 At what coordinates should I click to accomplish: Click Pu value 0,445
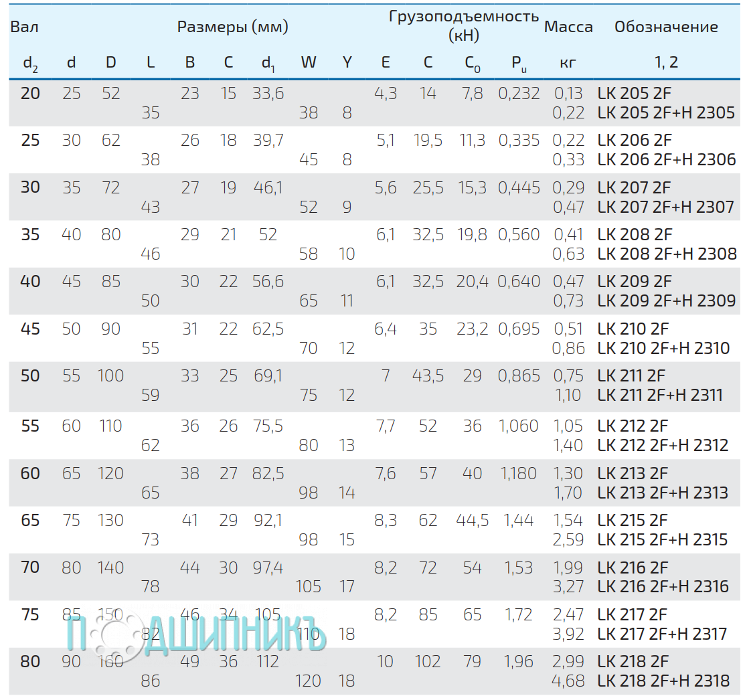pyautogui.click(x=519, y=188)
